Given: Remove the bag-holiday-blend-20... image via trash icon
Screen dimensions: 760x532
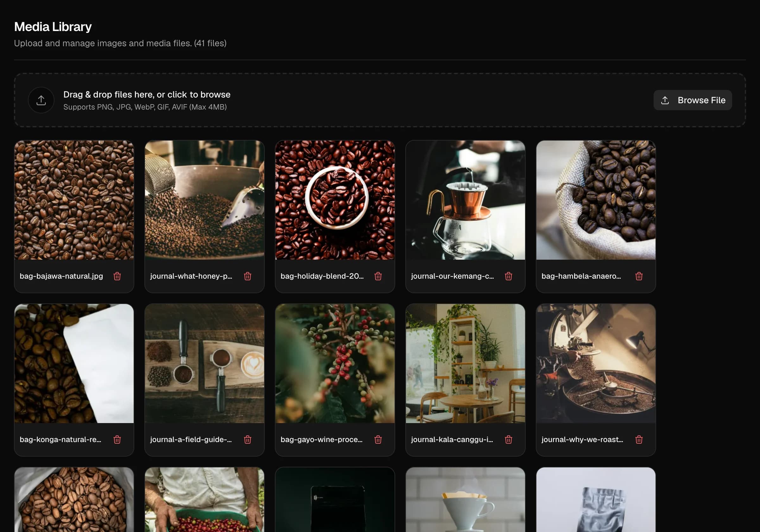Looking at the screenshot, I should pyautogui.click(x=378, y=276).
